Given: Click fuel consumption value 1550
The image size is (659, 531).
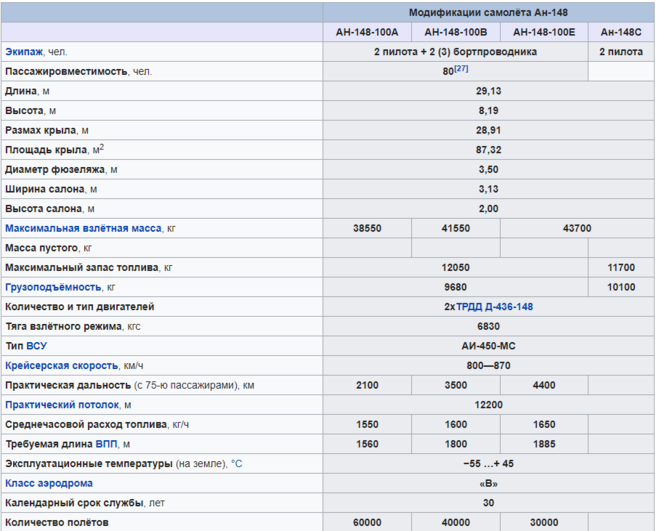Looking at the screenshot, I should pyautogui.click(x=367, y=425).
